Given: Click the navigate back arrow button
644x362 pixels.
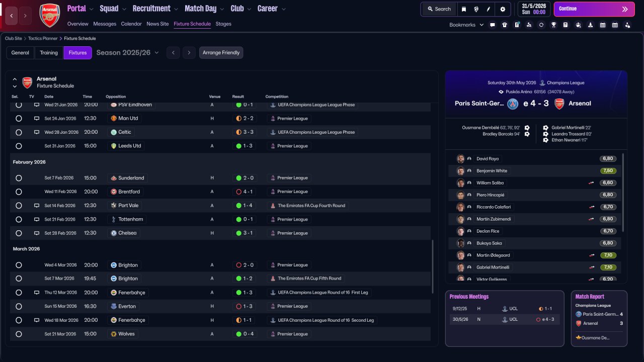Looking at the screenshot, I should 12,16.
